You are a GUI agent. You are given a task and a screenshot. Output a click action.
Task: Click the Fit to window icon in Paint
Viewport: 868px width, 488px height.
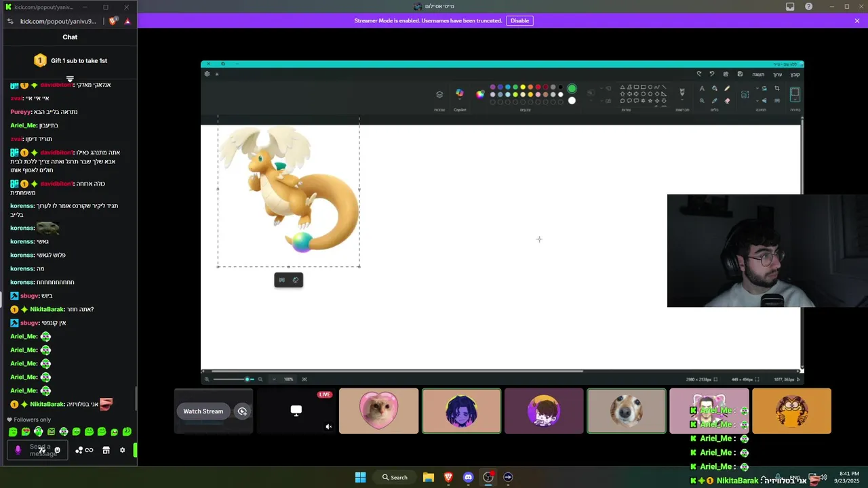(304, 379)
